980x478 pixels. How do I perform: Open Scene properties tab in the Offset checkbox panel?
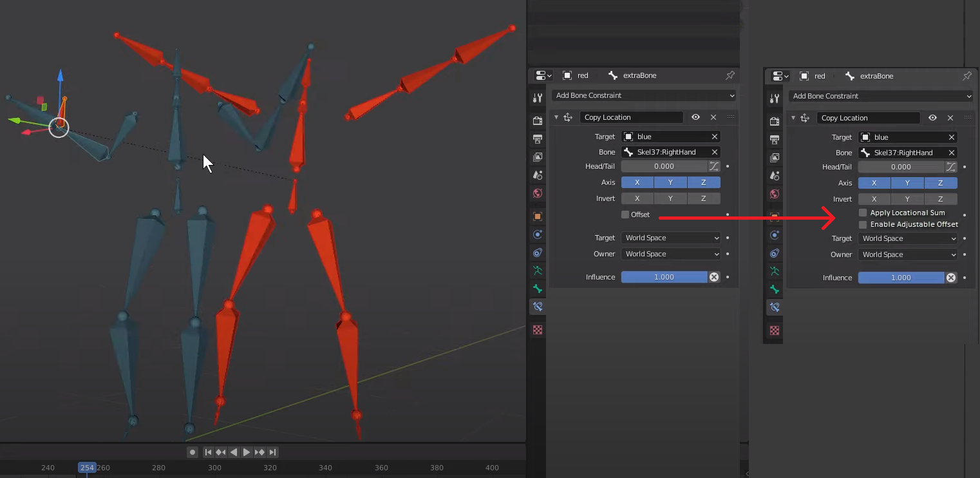(538, 175)
